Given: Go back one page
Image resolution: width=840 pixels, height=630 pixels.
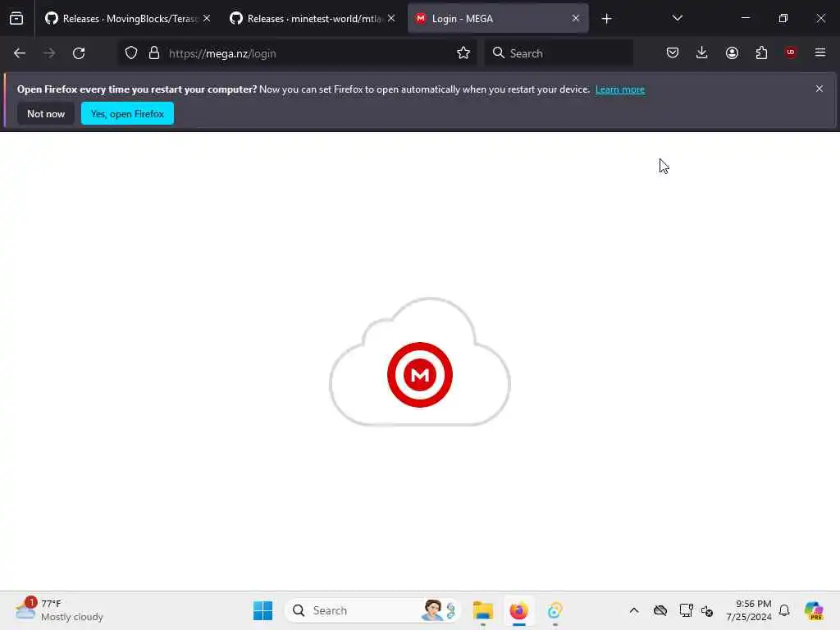Looking at the screenshot, I should point(20,53).
